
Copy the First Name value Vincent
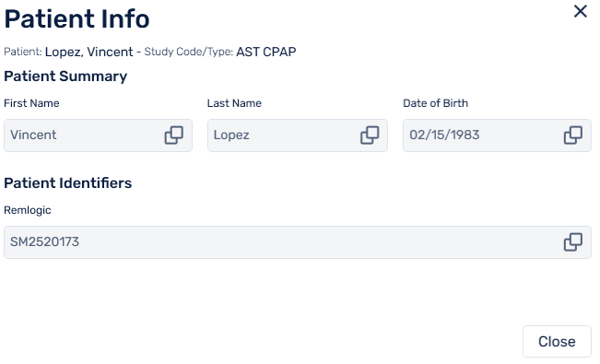click(173, 135)
